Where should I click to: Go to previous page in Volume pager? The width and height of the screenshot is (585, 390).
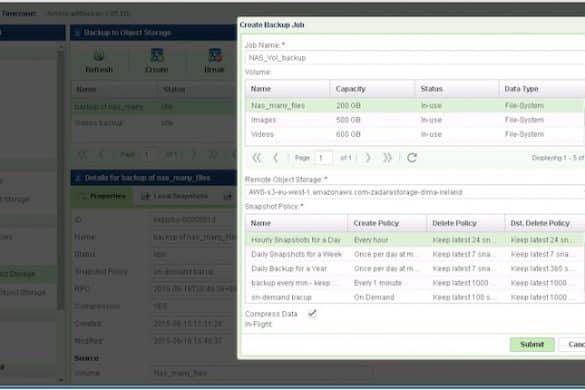point(276,158)
